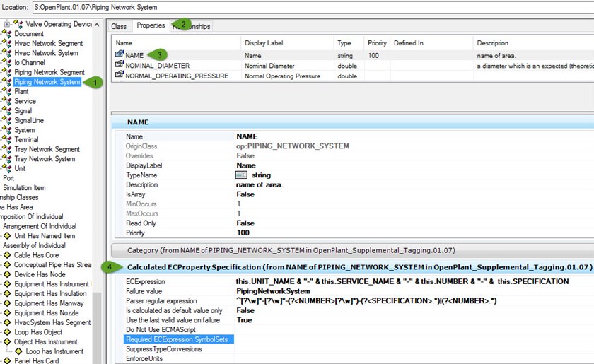Collapse the Calculated ECProperty Specification header
Viewport: 594px width, 364px height.
[x=352, y=267]
